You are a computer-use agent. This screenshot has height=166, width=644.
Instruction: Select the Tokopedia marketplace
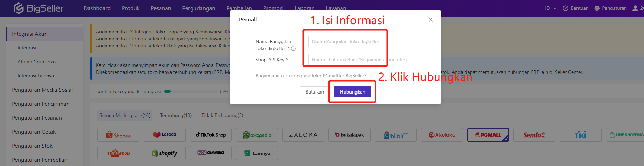point(257,135)
